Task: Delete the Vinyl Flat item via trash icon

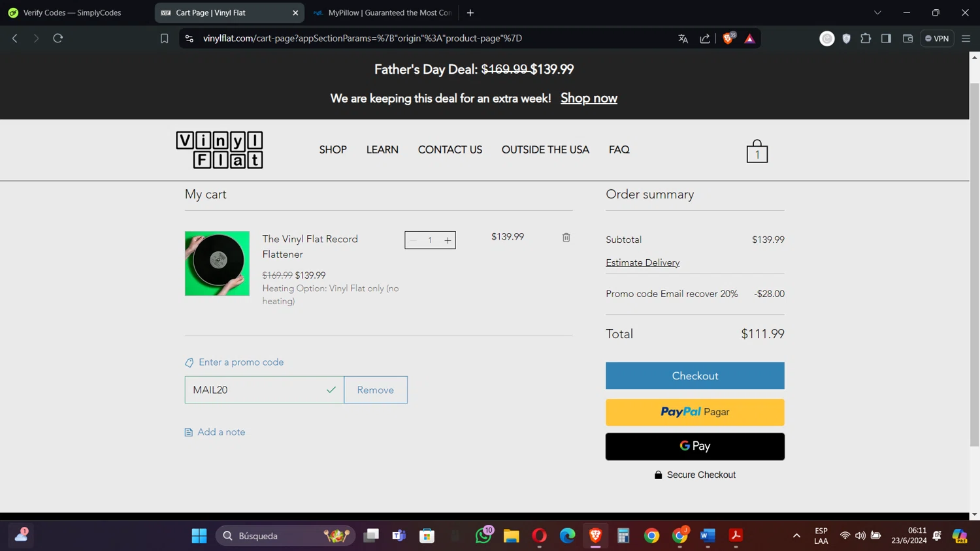Action: [x=566, y=238]
